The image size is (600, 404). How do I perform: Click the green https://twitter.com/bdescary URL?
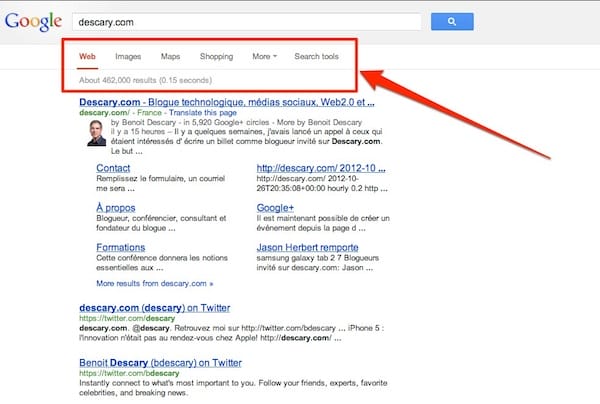pos(129,373)
